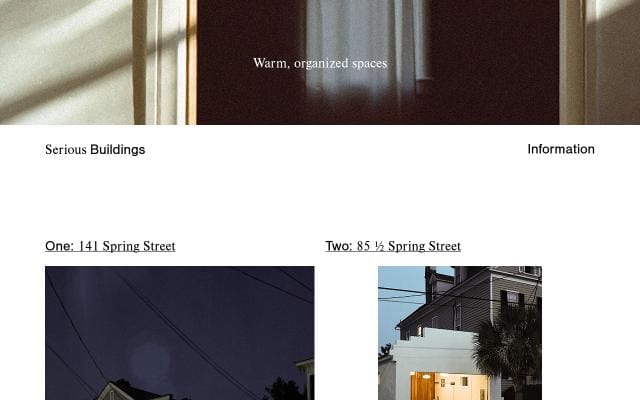This screenshot has width=640, height=400.
Task: Click the lit wooden doorway in the house photo
Action: coord(422,387)
